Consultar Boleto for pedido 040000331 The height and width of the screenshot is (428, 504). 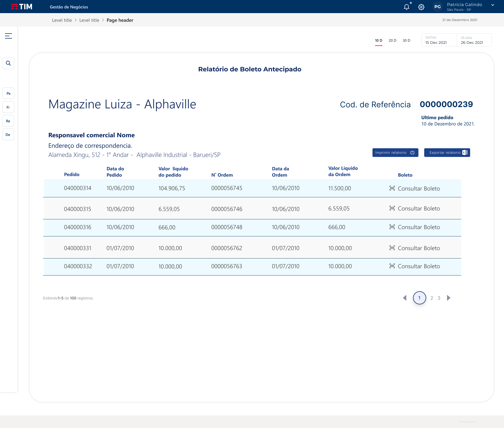click(419, 248)
